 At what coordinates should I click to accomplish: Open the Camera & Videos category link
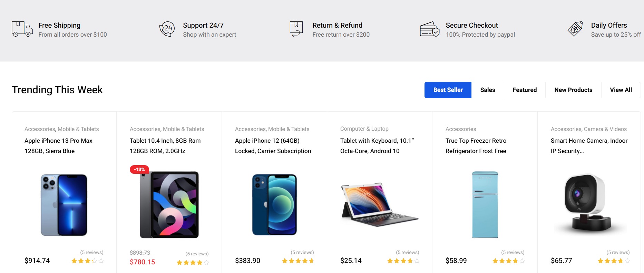point(605,129)
